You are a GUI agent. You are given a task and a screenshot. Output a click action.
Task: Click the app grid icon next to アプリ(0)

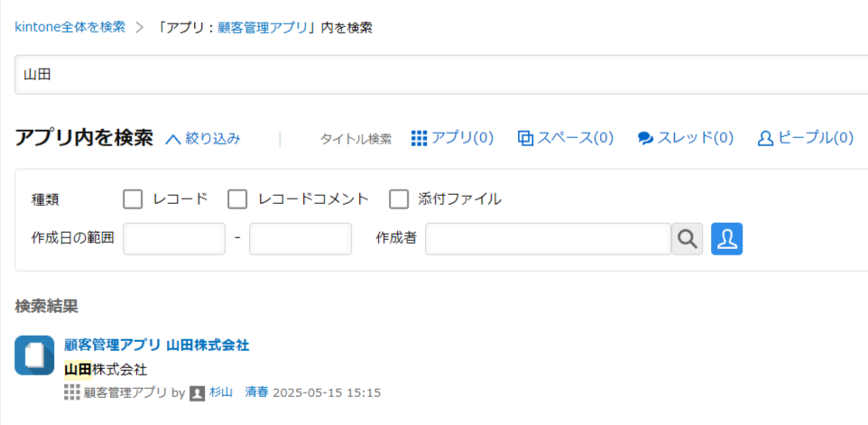pos(420,138)
